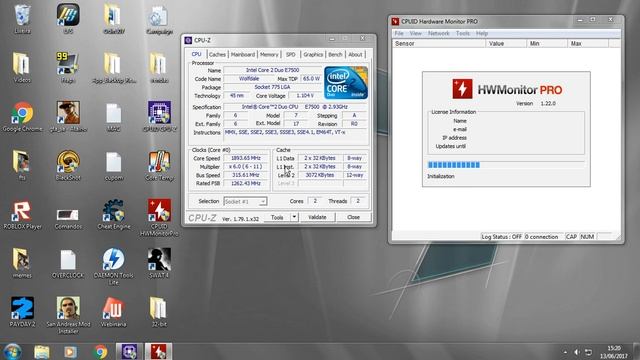Open the Help menu in Hardware Monitor PRO

pos(482,33)
